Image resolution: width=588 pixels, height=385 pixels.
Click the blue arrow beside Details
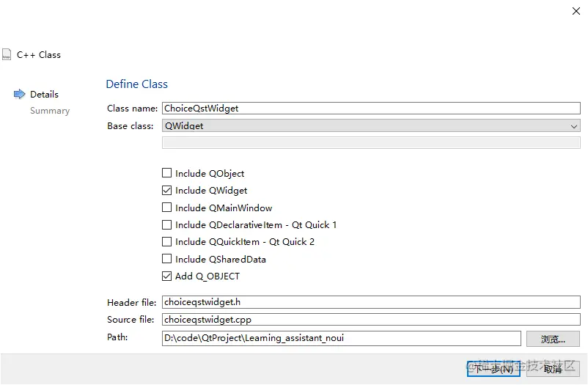pyautogui.click(x=20, y=94)
